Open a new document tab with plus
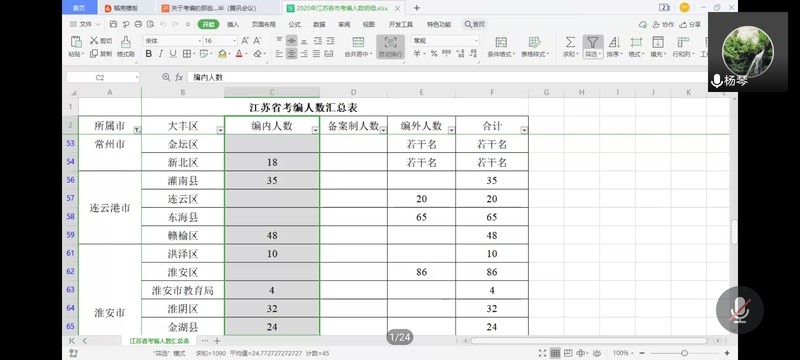800x360 pixels. [416, 8]
